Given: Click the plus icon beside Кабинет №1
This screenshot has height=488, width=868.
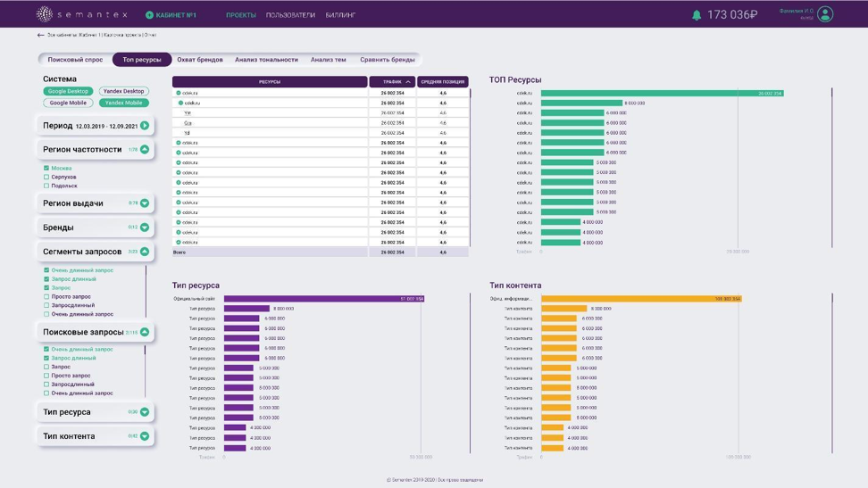Looking at the screenshot, I should pos(149,15).
